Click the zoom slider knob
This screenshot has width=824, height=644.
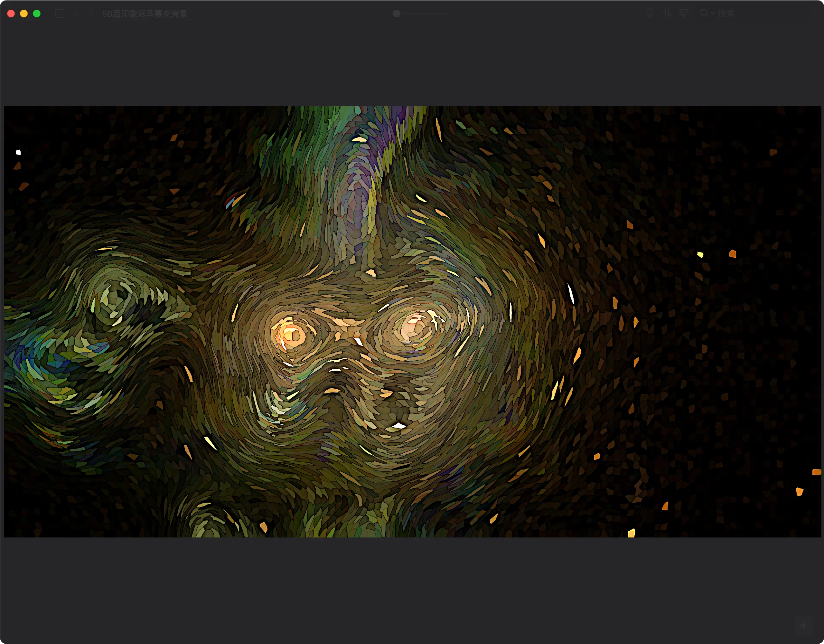pos(397,14)
